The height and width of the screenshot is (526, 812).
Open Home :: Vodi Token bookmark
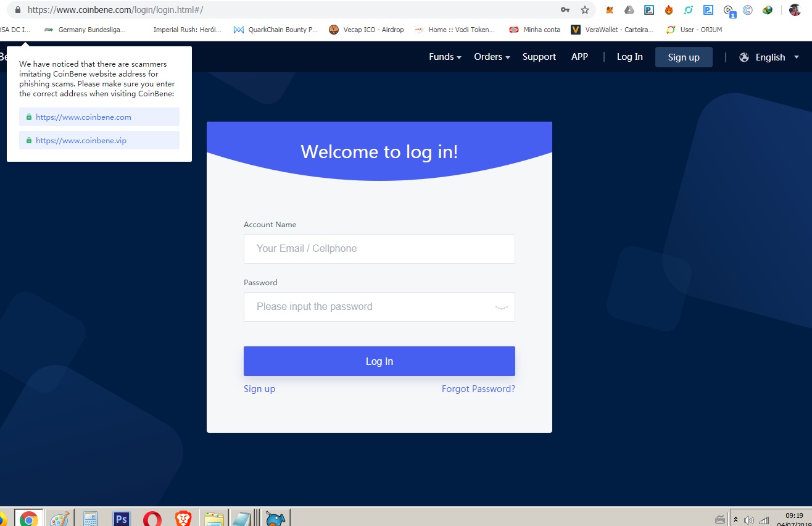tap(455, 30)
